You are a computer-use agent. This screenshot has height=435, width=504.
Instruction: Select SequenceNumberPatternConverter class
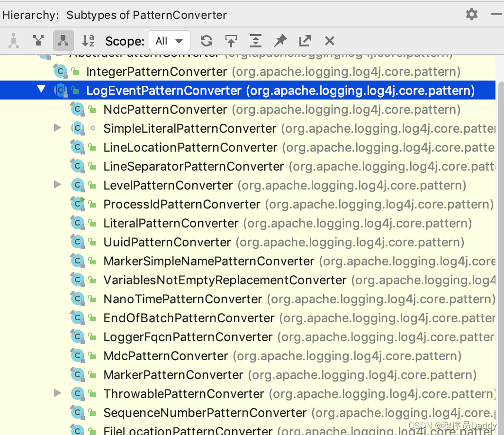205,413
